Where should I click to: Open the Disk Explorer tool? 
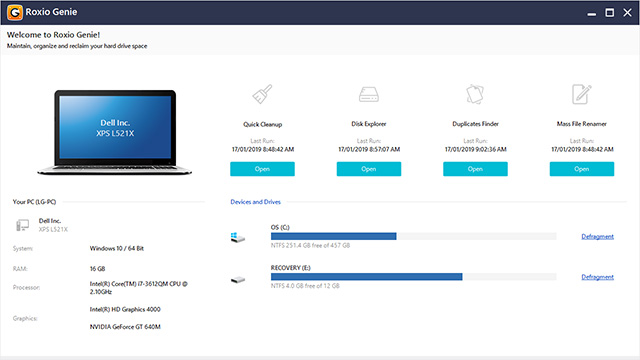point(369,169)
